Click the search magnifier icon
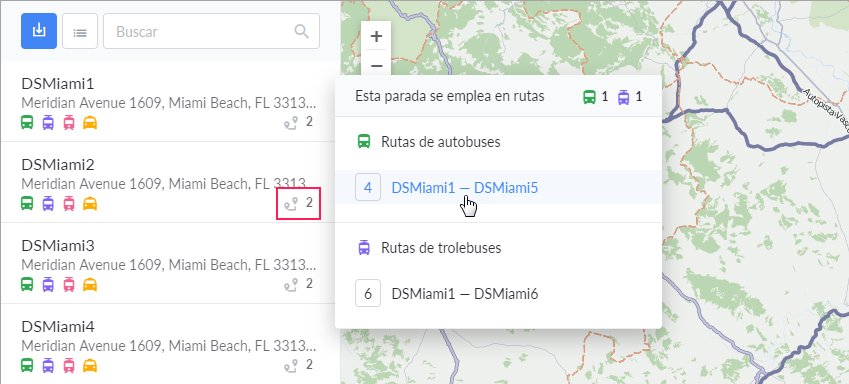Image resolution: width=849 pixels, height=384 pixels. 302,31
